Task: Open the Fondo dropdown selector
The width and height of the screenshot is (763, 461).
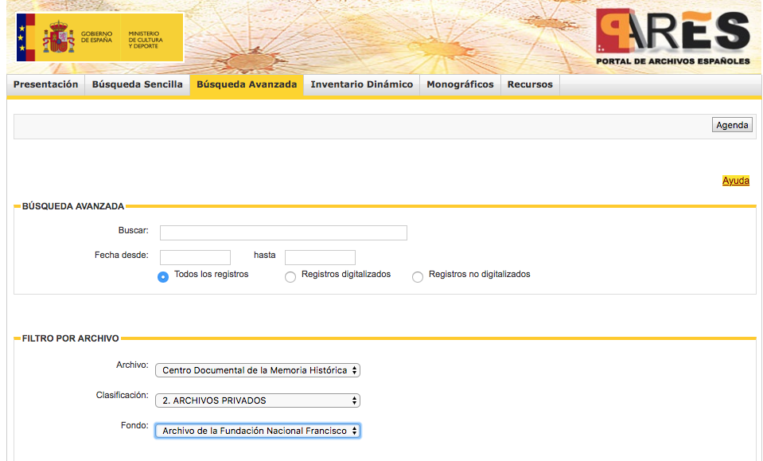Action: coord(257,431)
